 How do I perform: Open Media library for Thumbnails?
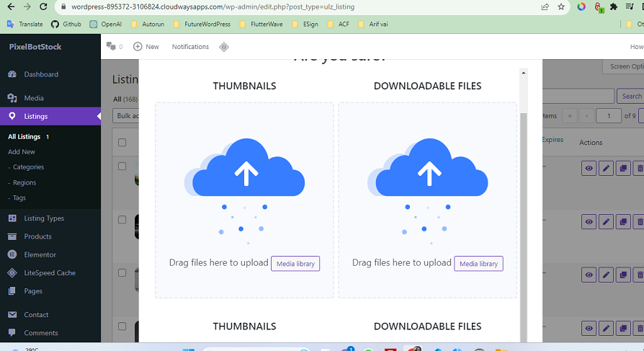pos(295,264)
